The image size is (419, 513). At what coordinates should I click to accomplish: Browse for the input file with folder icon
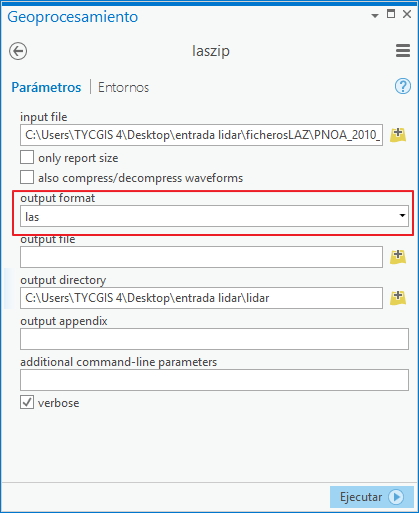click(398, 135)
